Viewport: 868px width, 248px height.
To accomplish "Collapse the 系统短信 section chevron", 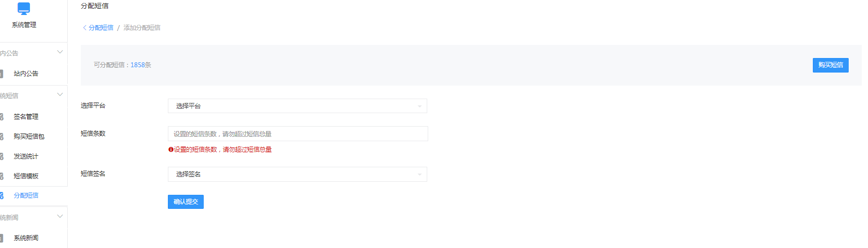I will 60,95.
